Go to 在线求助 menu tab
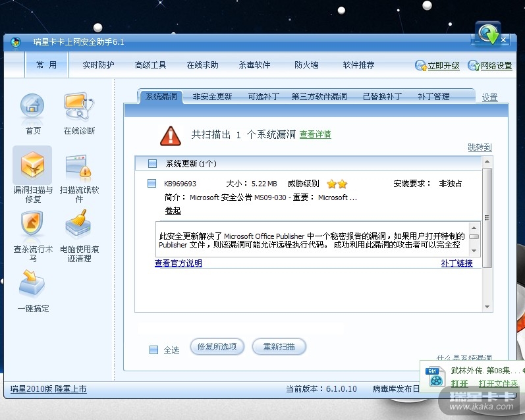 coord(203,65)
